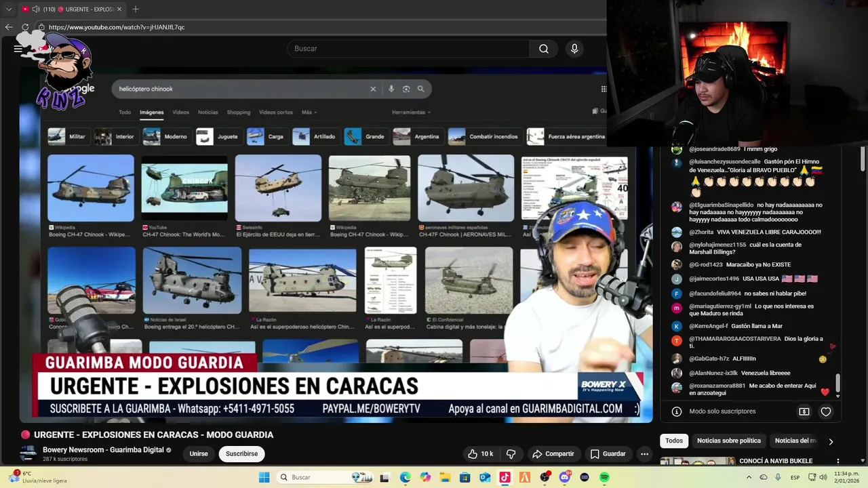Open the weather widget showing 6°C
The image size is (868, 488).
(38, 477)
